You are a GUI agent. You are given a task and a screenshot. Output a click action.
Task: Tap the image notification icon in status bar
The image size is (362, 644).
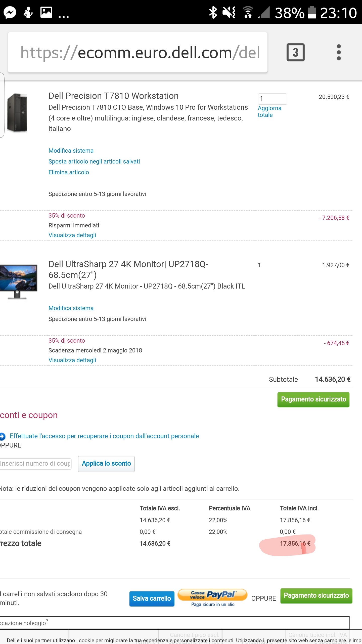click(46, 12)
